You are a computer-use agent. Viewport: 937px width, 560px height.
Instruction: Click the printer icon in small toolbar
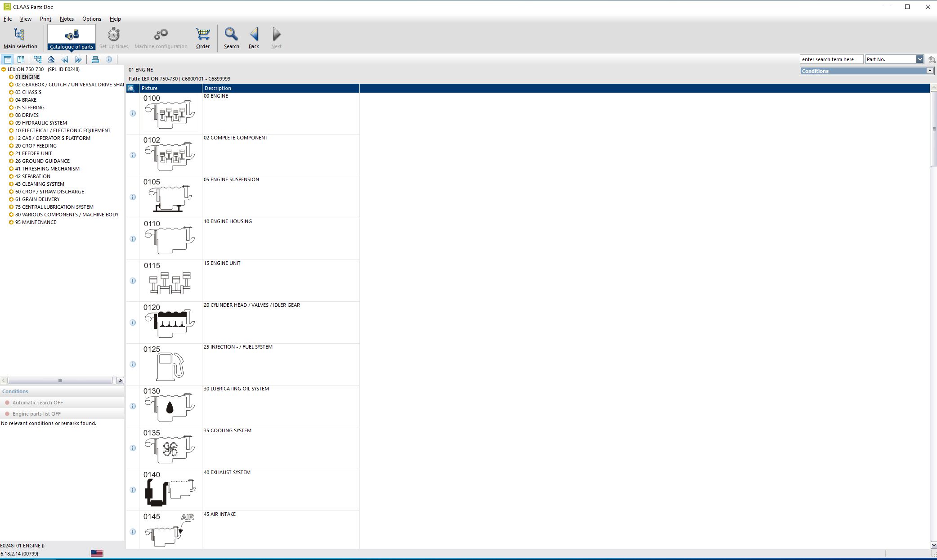point(95,59)
